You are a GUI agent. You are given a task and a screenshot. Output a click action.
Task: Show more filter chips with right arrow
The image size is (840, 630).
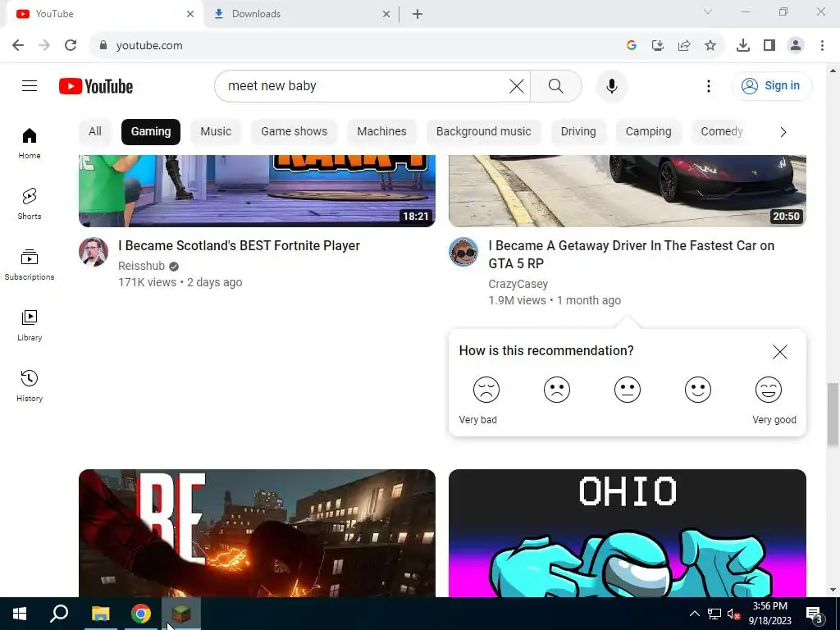[x=783, y=132]
